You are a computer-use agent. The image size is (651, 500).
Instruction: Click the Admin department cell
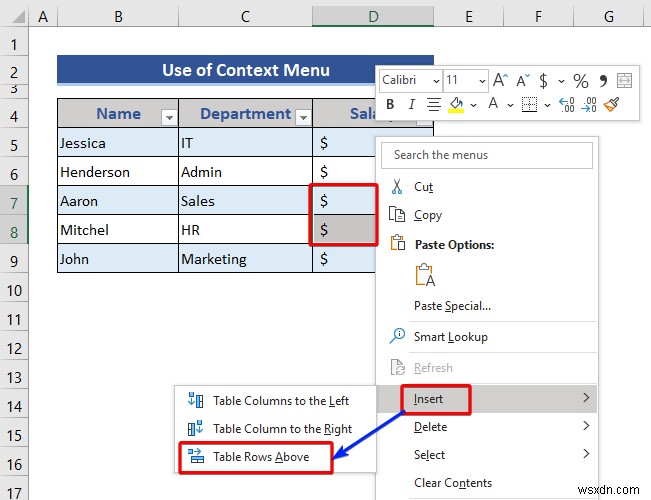coord(245,172)
